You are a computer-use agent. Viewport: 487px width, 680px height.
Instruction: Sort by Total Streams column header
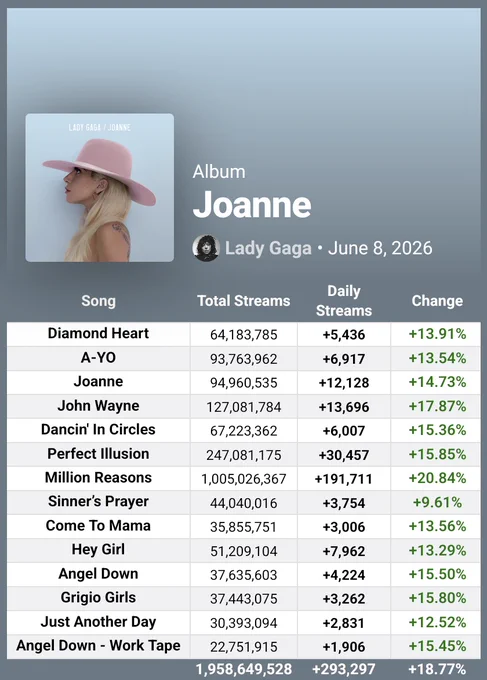click(x=244, y=301)
